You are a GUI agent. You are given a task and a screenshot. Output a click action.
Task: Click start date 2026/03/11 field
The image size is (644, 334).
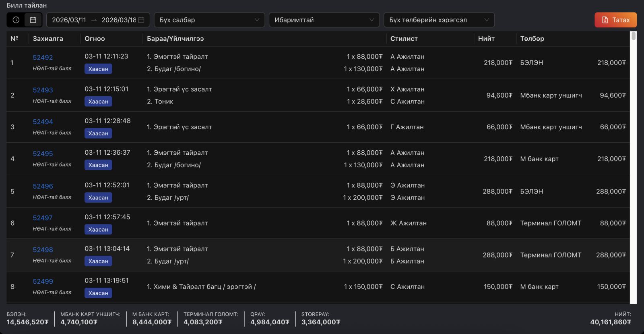[x=69, y=20]
